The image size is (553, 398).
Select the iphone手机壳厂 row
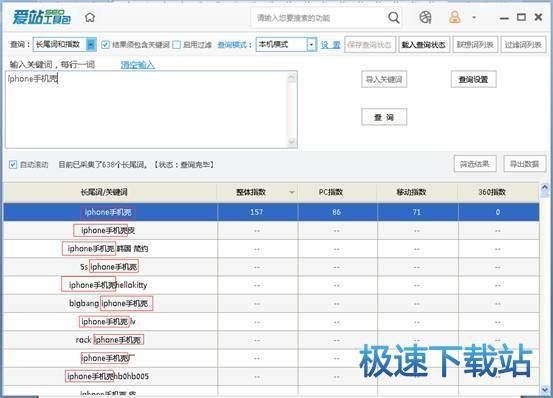pyautogui.click(x=271, y=359)
